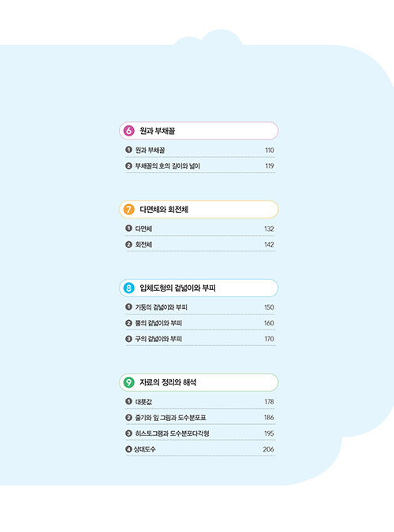The height and width of the screenshot is (532, 394).
Task: Go to 대푯값 section
Action: click(143, 402)
